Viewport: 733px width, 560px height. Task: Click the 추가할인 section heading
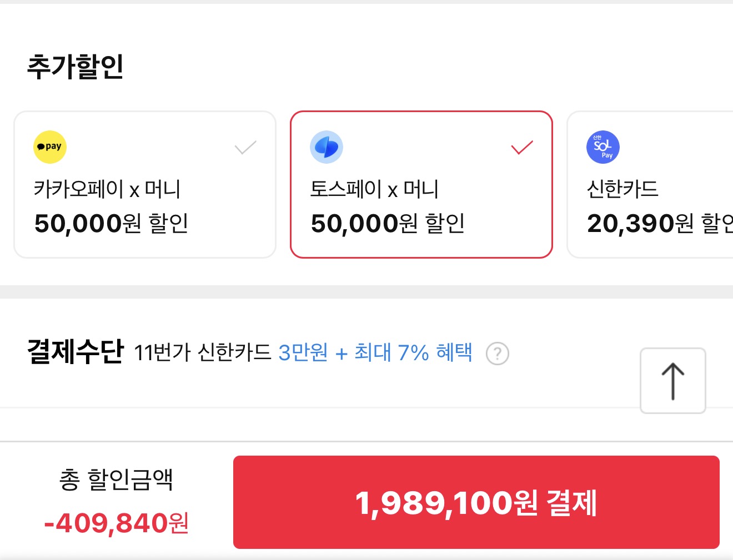pos(76,67)
